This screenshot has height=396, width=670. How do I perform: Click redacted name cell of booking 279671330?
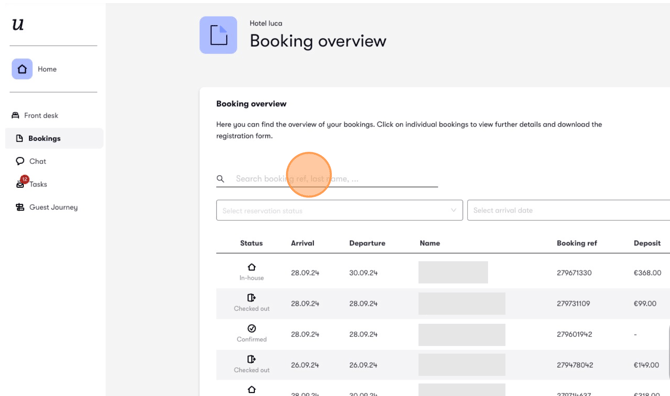(453, 272)
